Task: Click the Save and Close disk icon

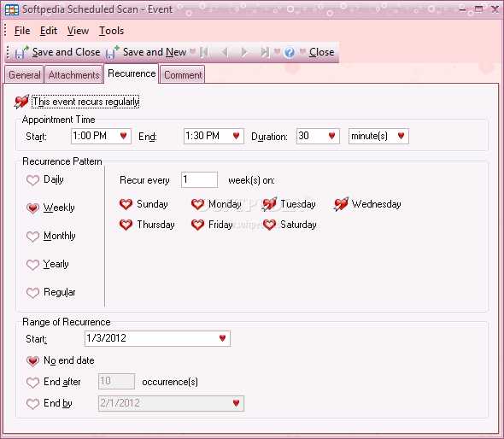Action: pos(21,52)
